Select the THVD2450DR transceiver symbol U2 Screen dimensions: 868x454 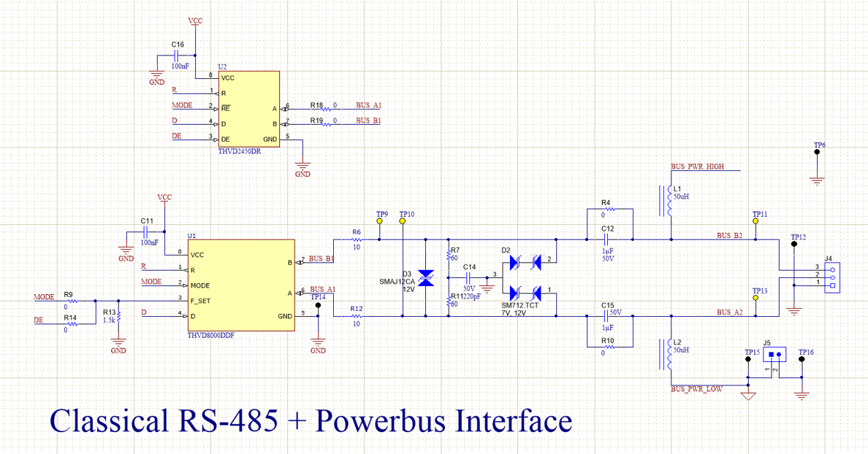(x=248, y=109)
